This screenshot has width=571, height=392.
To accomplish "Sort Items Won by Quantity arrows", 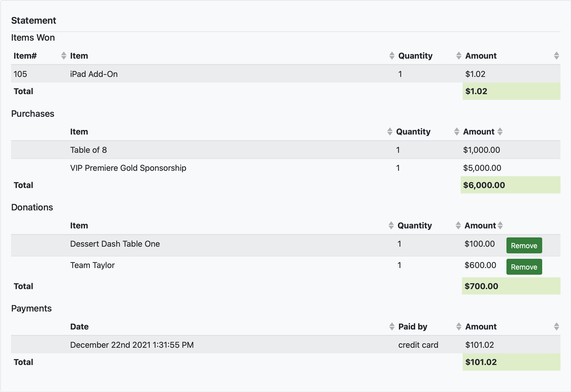I will coord(458,56).
